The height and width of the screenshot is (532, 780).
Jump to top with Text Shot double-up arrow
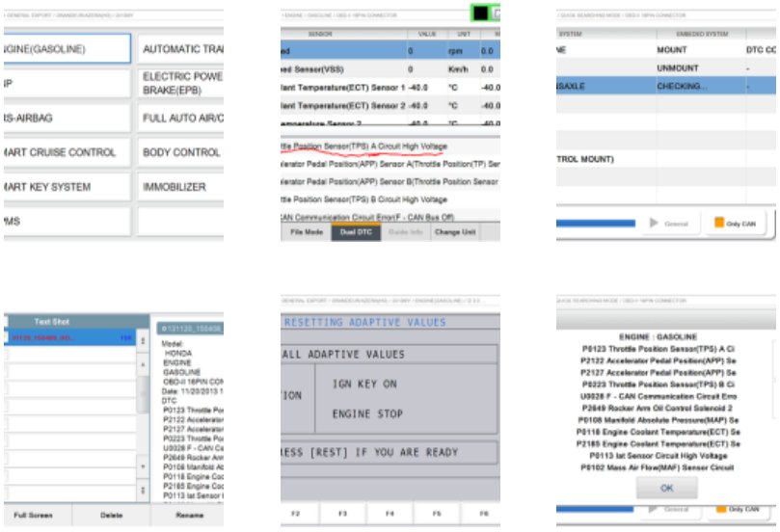click(143, 340)
